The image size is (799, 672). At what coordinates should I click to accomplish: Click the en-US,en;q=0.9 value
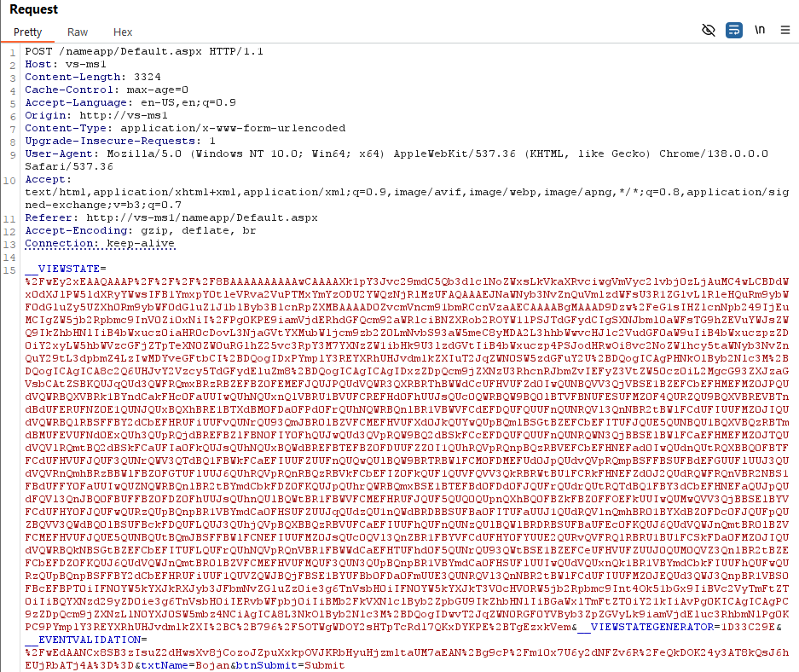[188, 102]
